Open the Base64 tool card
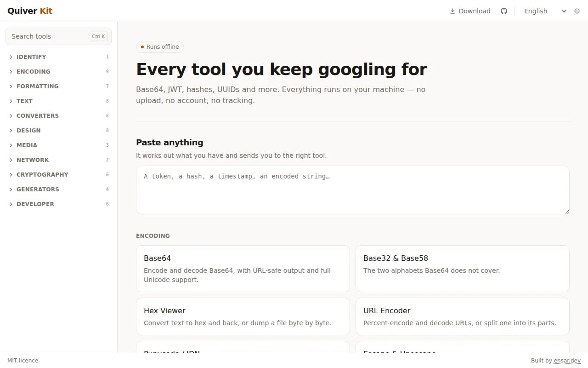Screen dimensions: 588x368 pyautogui.click(x=243, y=269)
